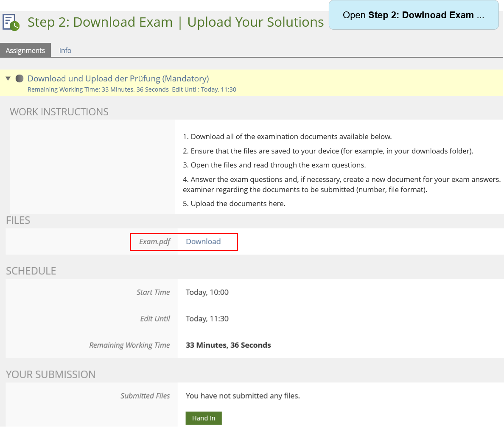504x427 pixels.
Task: Click the SCHEDULE section heading
Action: [31, 271]
